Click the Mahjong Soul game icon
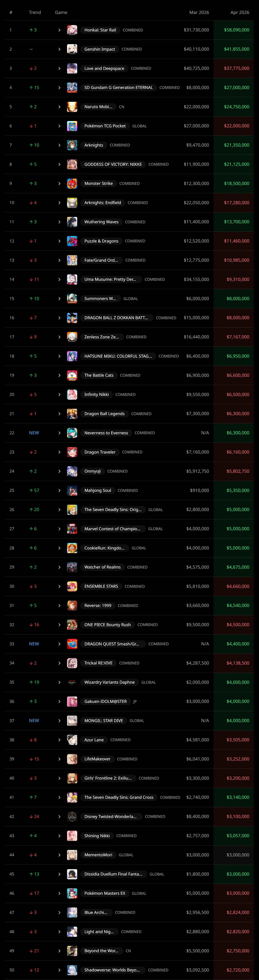 [x=72, y=490]
